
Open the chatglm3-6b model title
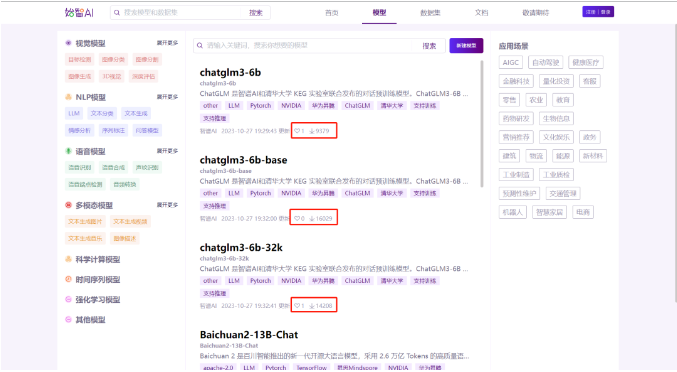[x=230, y=72]
